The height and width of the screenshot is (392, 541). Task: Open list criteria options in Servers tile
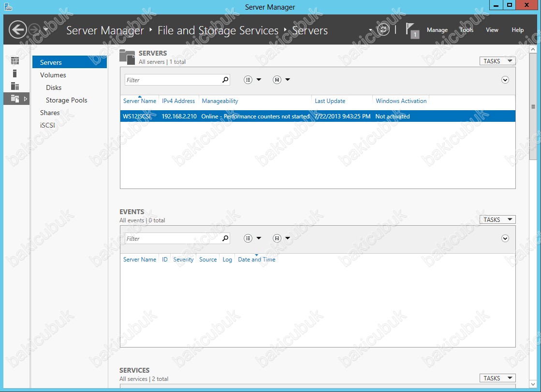252,80
